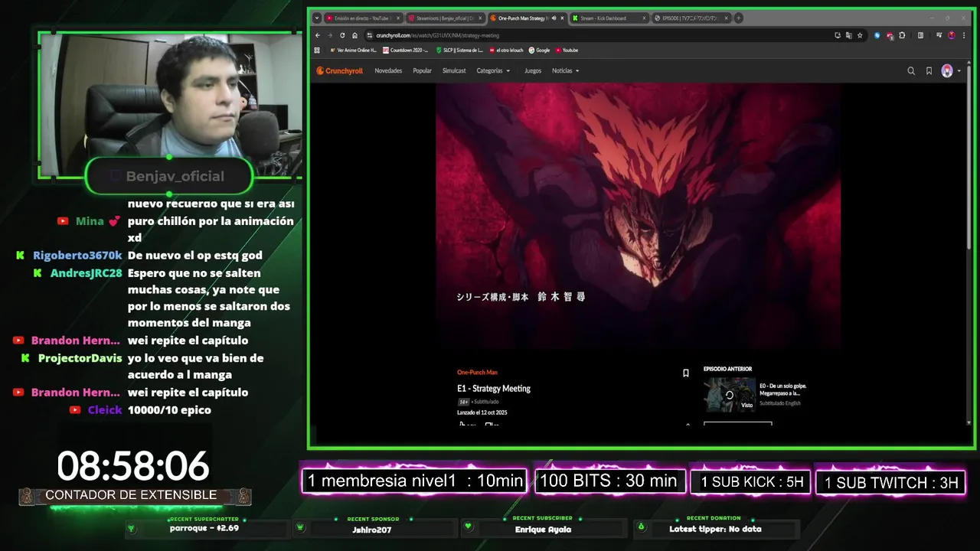Open the E0 previous episode thumbnail
Viewport: 980px width, 551px height.
tap(730, 395)
